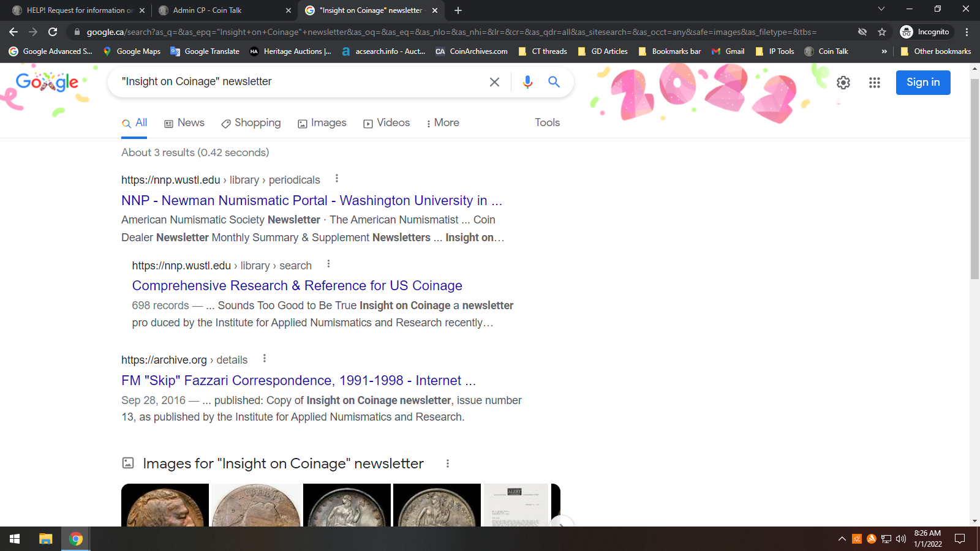Open the options menu beside the Images for heading

pos(448,463)
